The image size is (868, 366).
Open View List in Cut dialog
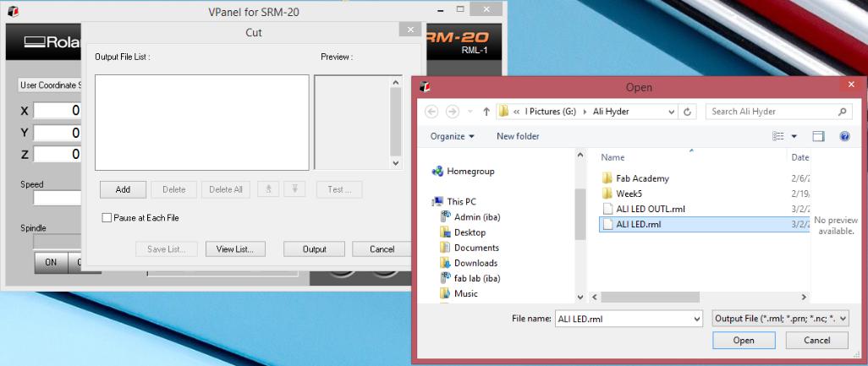pyautogui.click(x=235, y=249)
